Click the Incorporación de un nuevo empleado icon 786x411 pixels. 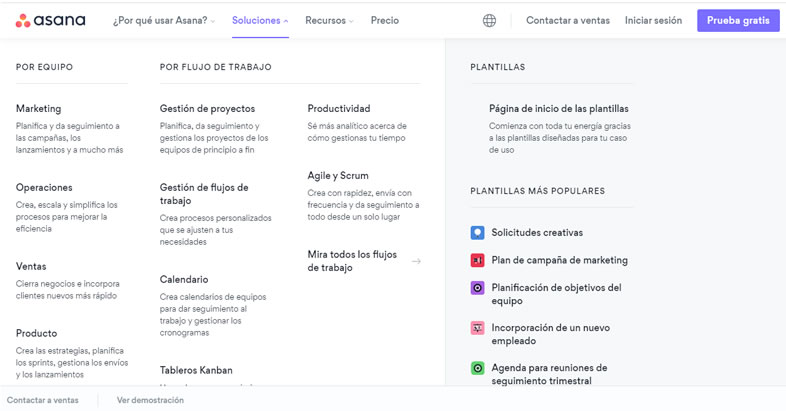tap(477, 328)
